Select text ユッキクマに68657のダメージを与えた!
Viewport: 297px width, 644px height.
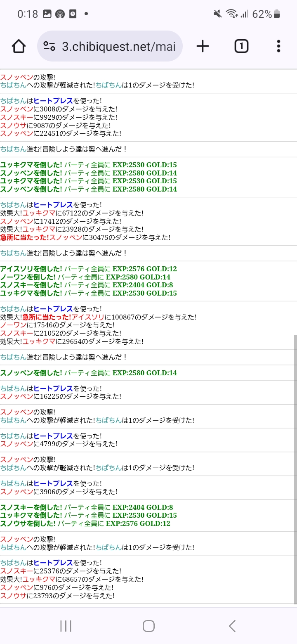click(83, 579)
